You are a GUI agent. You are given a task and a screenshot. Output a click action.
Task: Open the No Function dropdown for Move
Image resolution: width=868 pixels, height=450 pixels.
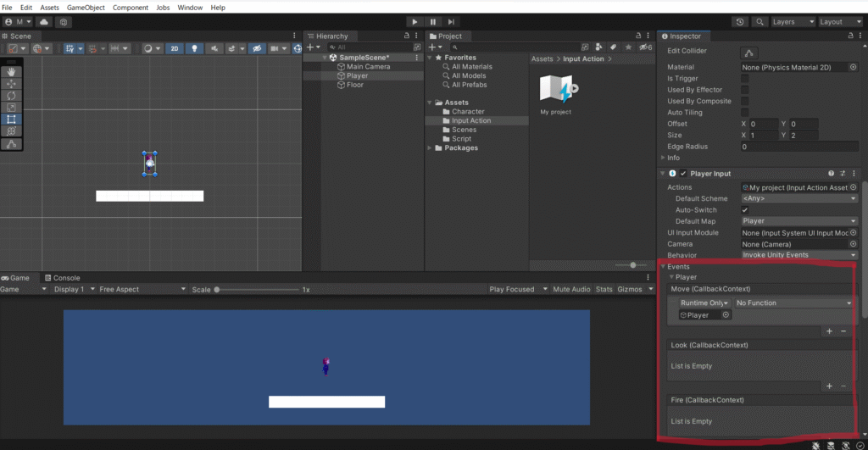click(x=793, y=303)
